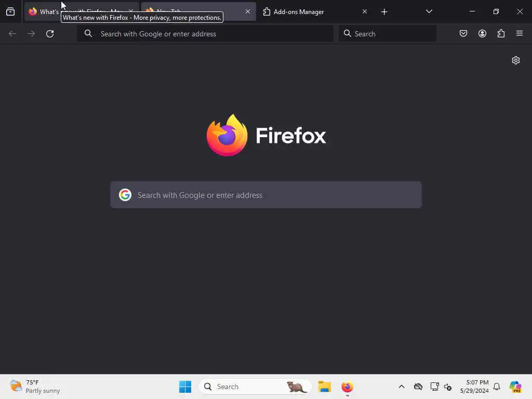
Task: Close the Add-ons Manager tab
Action: pos(365,11)
